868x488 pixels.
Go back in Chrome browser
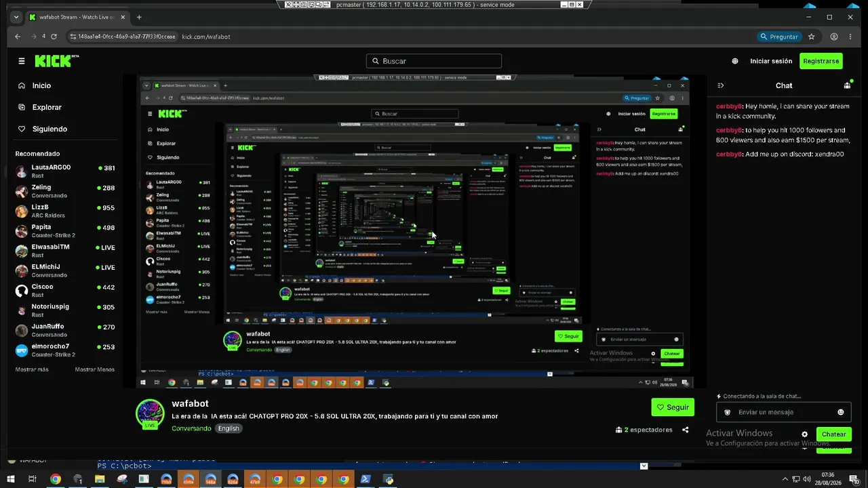coord(18,37)
